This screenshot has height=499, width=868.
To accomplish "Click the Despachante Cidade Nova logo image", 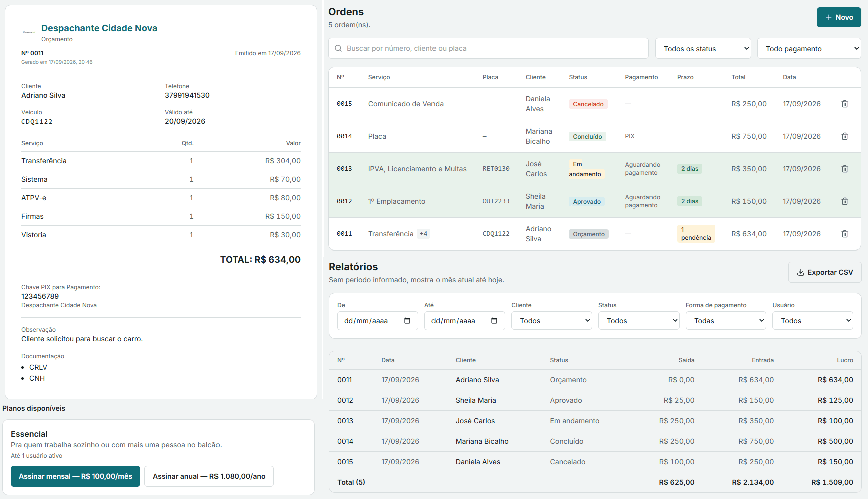I will pyautogui.click(x=29, y=32).
